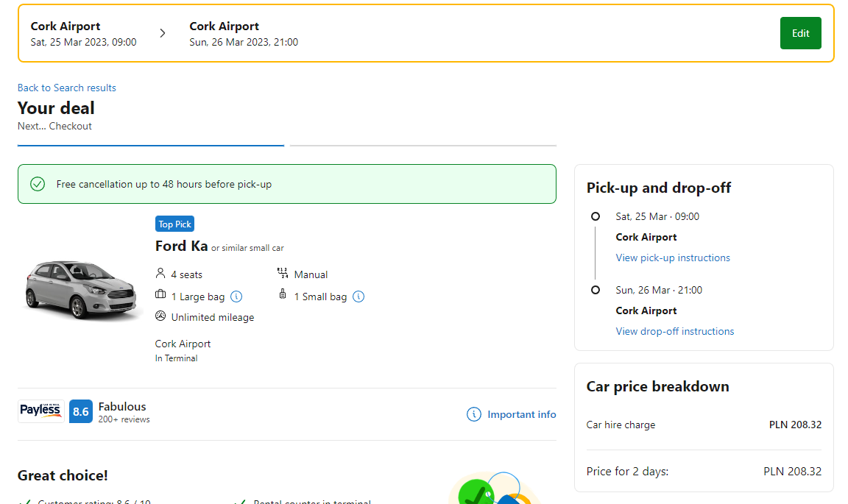Click the Ford Ka car name

[x=181, y=246]
